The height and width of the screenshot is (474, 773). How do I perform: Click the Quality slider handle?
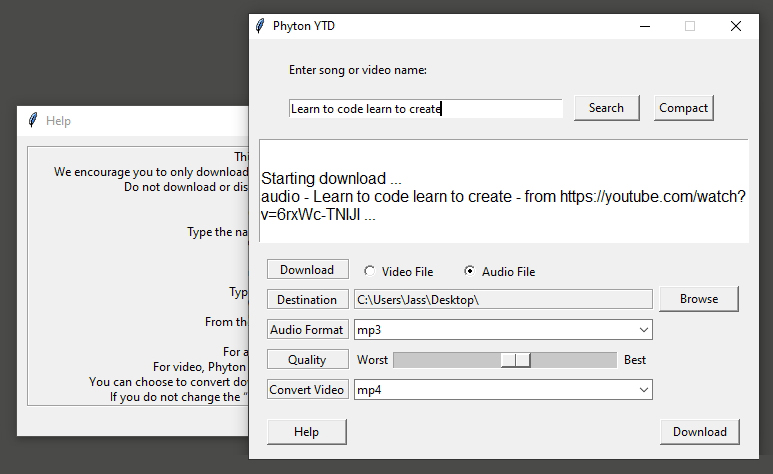[x=516, y=360]
